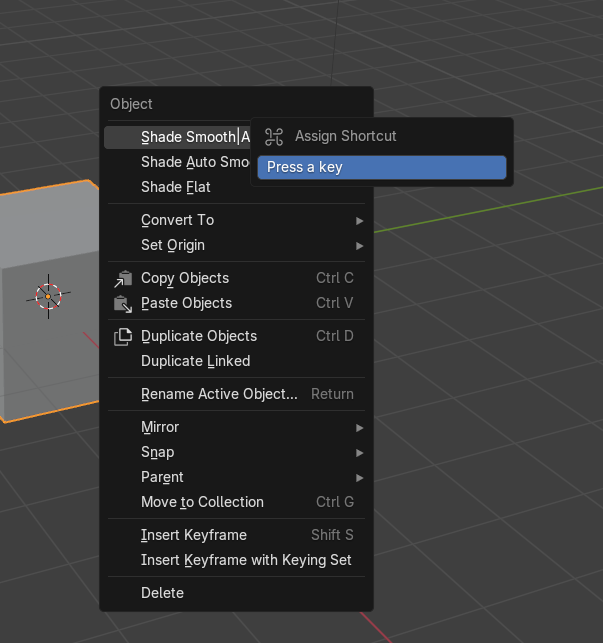Image resolution: width=603 pixels, height=643 pixels.
Task: Select Insert Keyframe entry
Action: point(236,535)
